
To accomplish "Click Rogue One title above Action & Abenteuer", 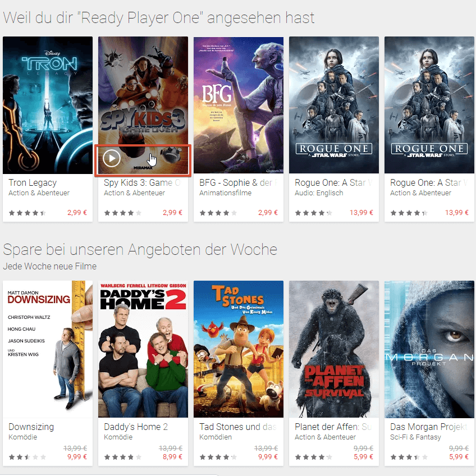I will click(x=429, y=183).
